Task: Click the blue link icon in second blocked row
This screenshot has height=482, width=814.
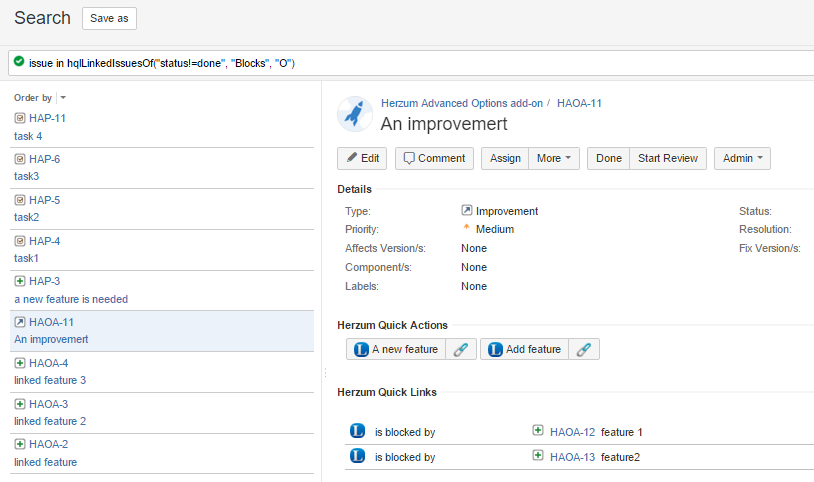Action: click(x=357, y=456)
